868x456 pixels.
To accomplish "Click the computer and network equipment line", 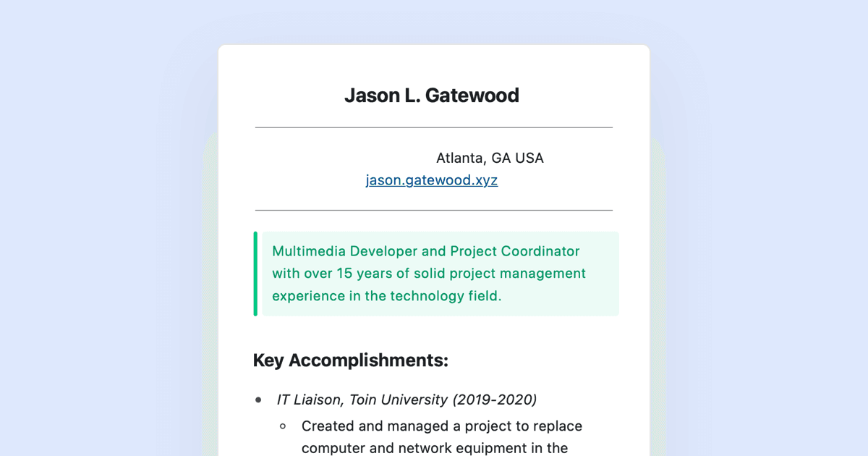I will [435, 448].
